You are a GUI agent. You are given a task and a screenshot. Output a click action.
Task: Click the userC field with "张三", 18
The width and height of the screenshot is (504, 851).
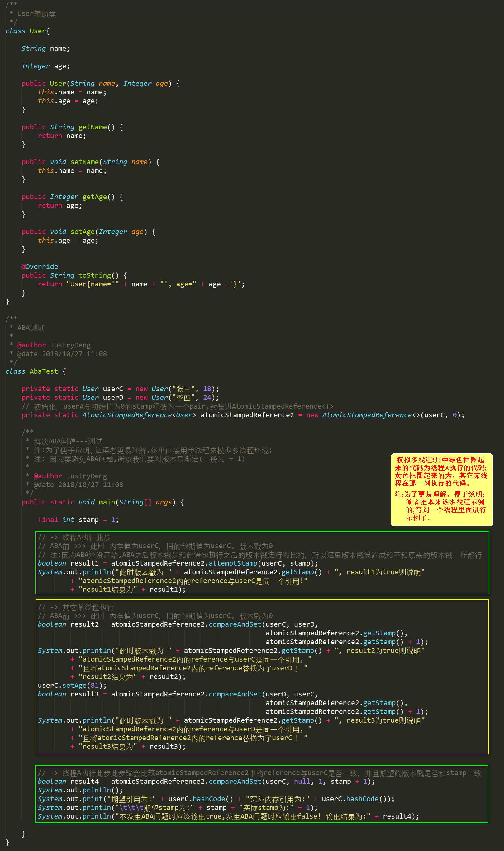tap(120, 389)
